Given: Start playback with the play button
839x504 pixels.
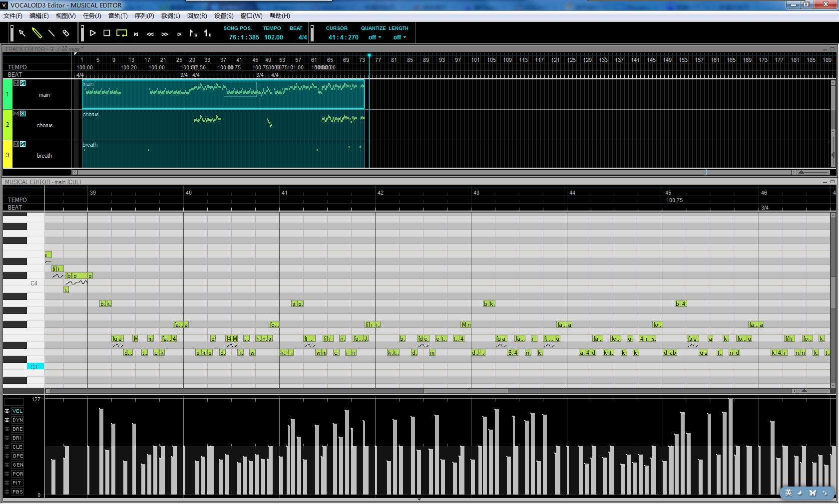Looking at the screenshot, I should pyautogui.click(x=93, y=33).
